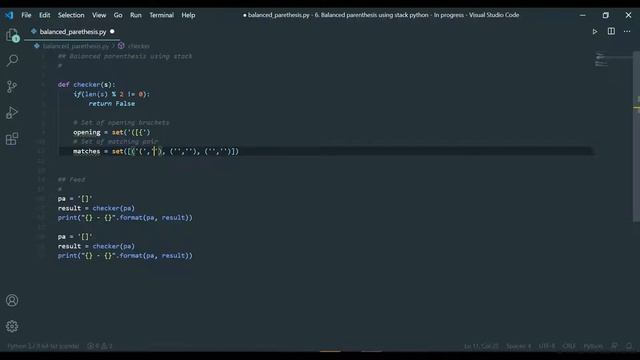Change the Spaces indentation setting
This screenshot has width=640, height=360.
point(518,346)
